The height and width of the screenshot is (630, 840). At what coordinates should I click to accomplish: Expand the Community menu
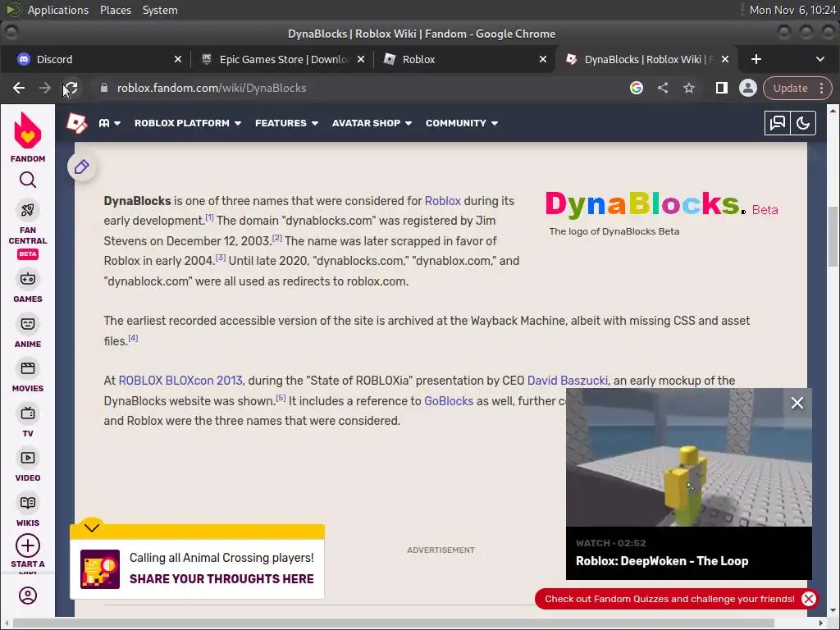462,123
